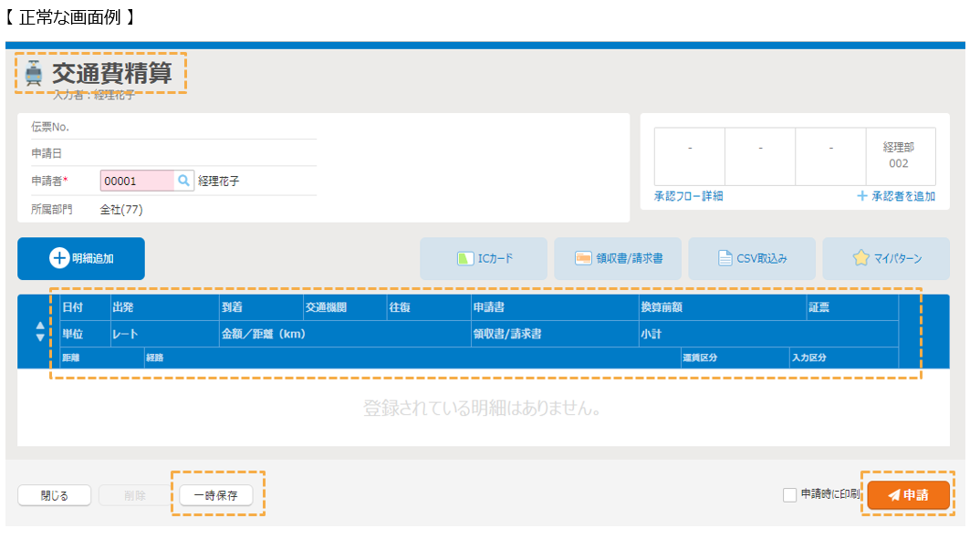Open 領収書/請求書 import button
This screenshot has width=980, height=539.
618,258
